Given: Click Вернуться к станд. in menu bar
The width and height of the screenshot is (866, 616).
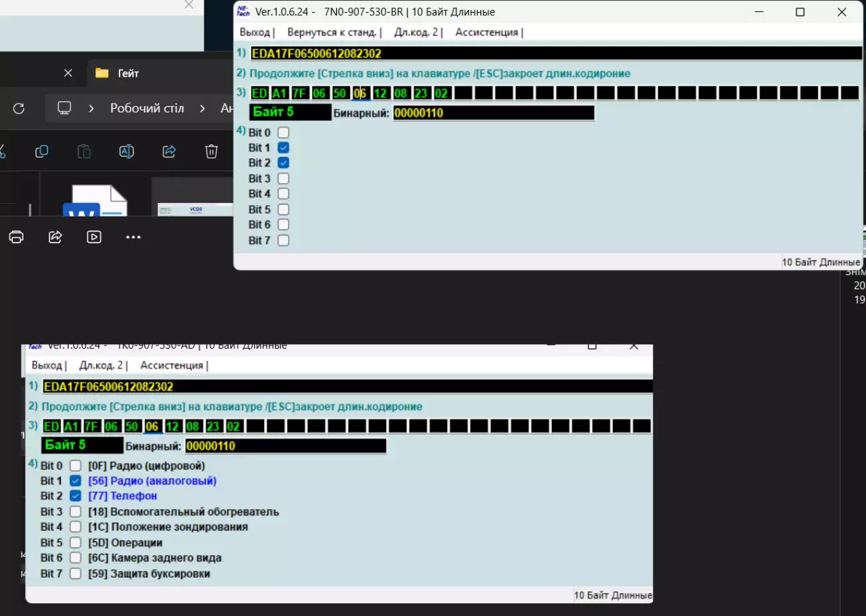Looking at the screenshot, I should tap(333, 32).
